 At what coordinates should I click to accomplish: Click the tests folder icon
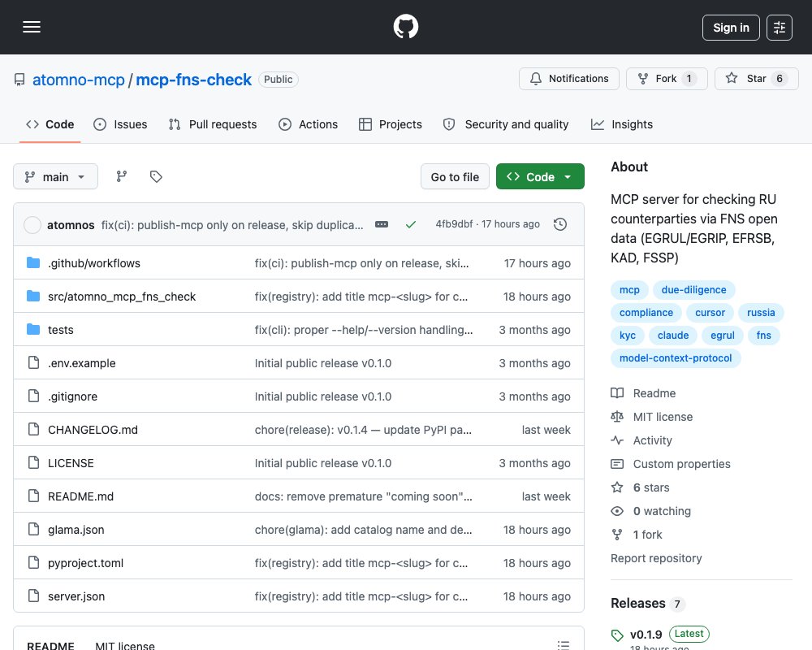(33, 329)
